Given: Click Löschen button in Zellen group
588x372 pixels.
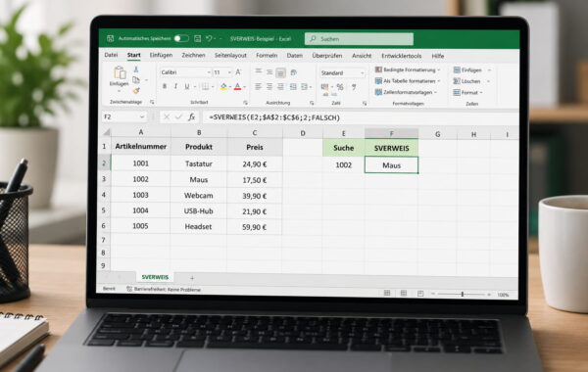Looking at the screenshot, I should point(471,81).
